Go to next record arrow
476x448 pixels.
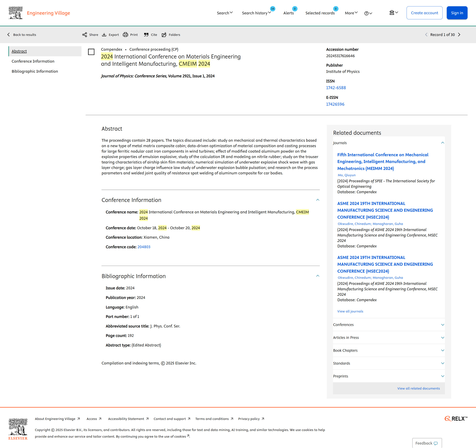pyautogui.click(x=459, y=35)
